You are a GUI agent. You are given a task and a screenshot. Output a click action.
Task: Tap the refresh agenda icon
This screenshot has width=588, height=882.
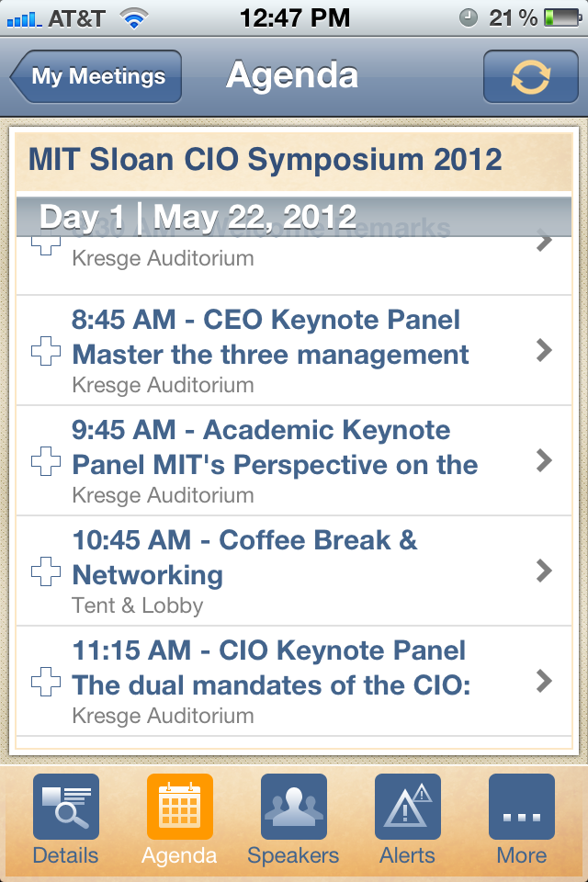pyautogui.click(x=530, y=77)
